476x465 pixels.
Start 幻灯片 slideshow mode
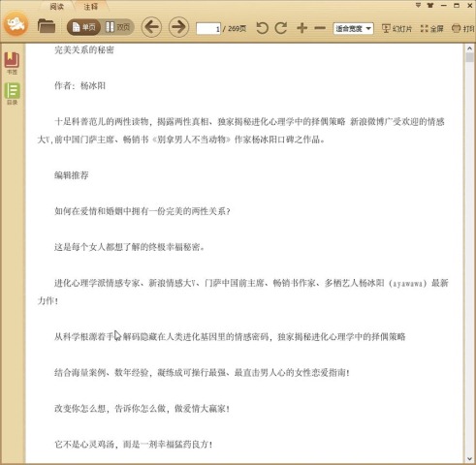click(x=397, y=29)
